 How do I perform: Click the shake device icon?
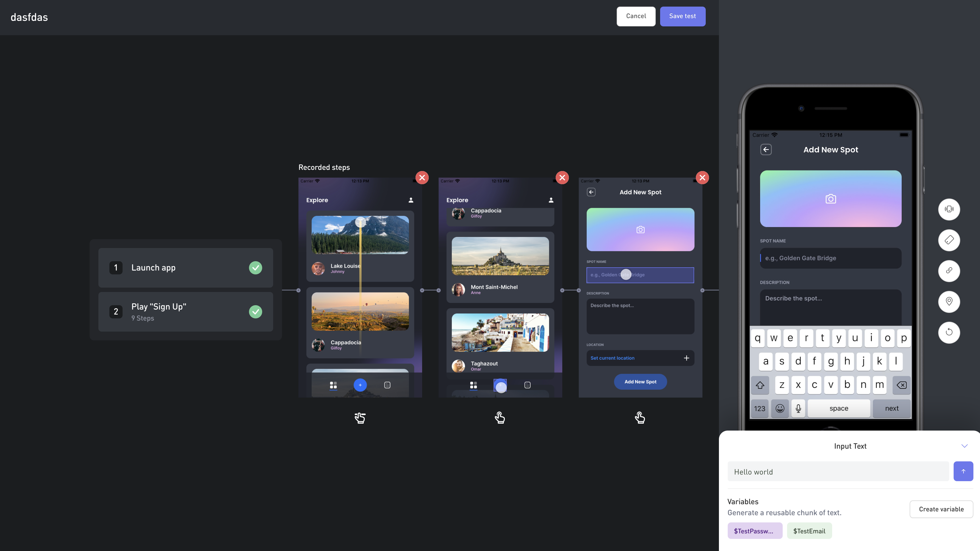tap(949, 209)
